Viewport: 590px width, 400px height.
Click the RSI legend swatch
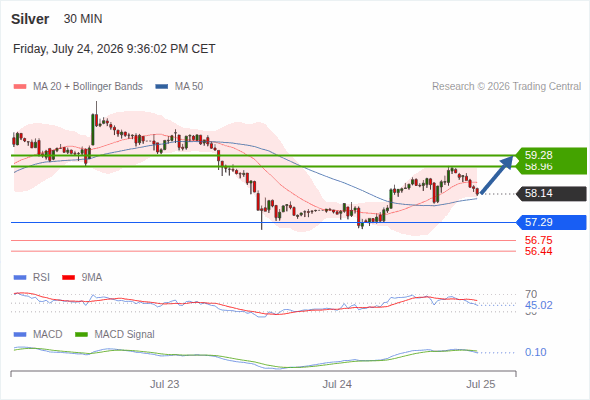point(20,278)
